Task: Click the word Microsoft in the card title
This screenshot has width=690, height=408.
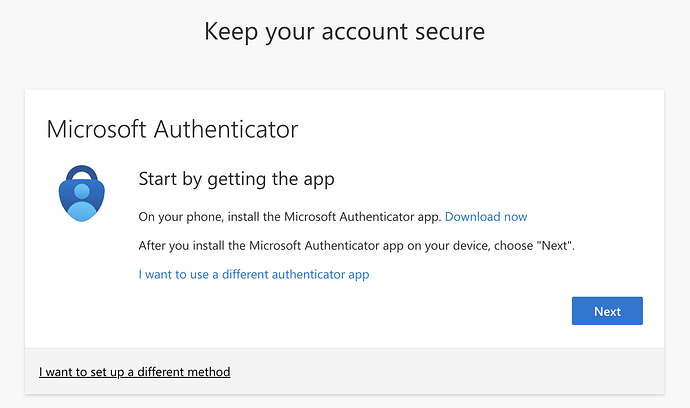Action: 95,129
